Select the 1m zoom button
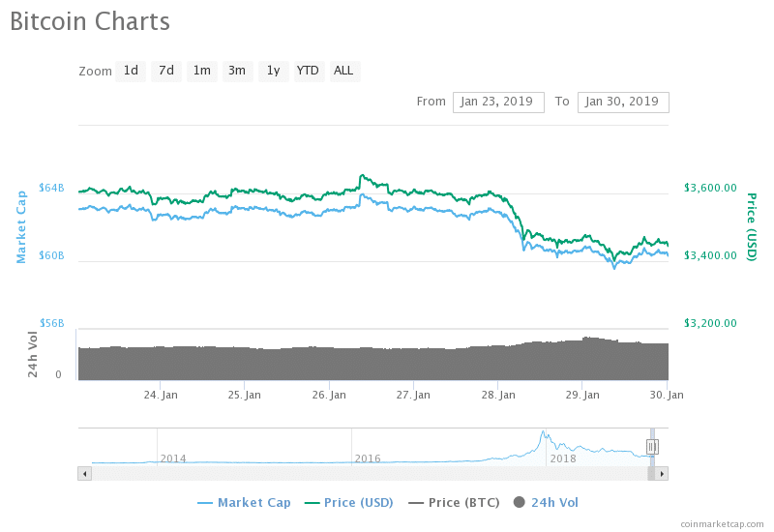Screen dimensions: 774x532 pyautogui.click(x=202, y=71)
